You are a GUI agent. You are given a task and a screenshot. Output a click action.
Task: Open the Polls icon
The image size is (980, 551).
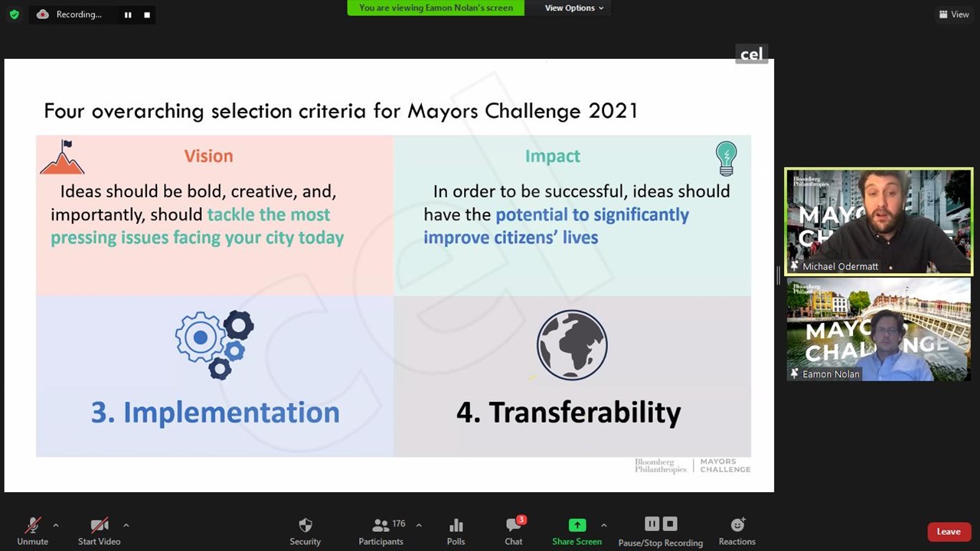click(x=456, y=530)
